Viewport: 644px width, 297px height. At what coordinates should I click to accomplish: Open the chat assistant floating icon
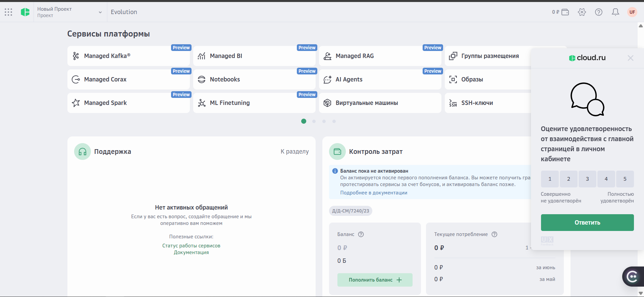(633, 277)
